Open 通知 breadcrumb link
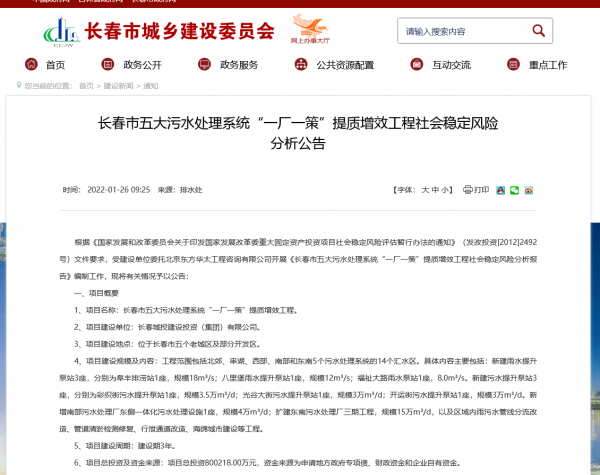Screen dimensions: 600x475 (x=150, y=86)
